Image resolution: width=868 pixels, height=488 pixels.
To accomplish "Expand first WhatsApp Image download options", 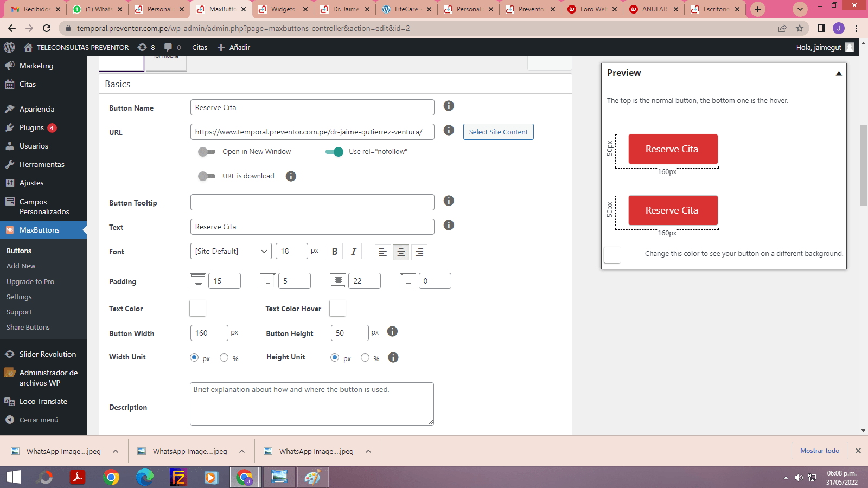I will 116,451.
